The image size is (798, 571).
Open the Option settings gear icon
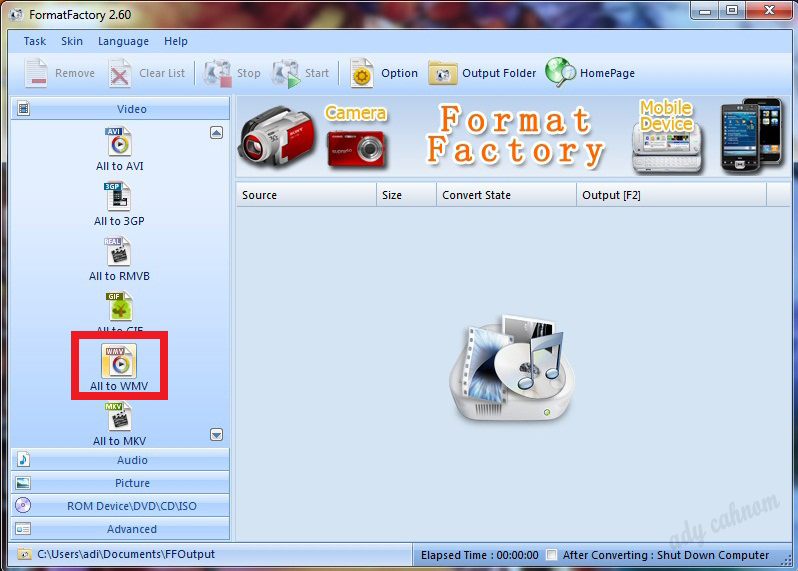tap(362, 73)
